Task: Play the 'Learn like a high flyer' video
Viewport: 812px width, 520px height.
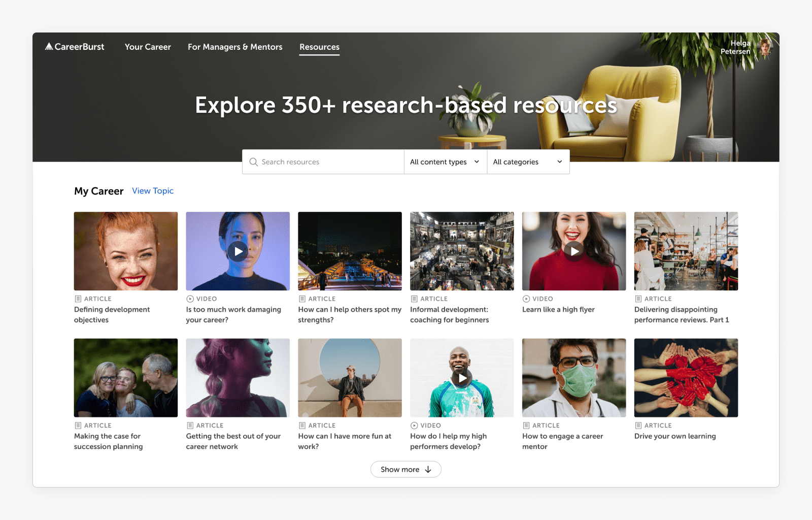Action: [x=574, y=251]
